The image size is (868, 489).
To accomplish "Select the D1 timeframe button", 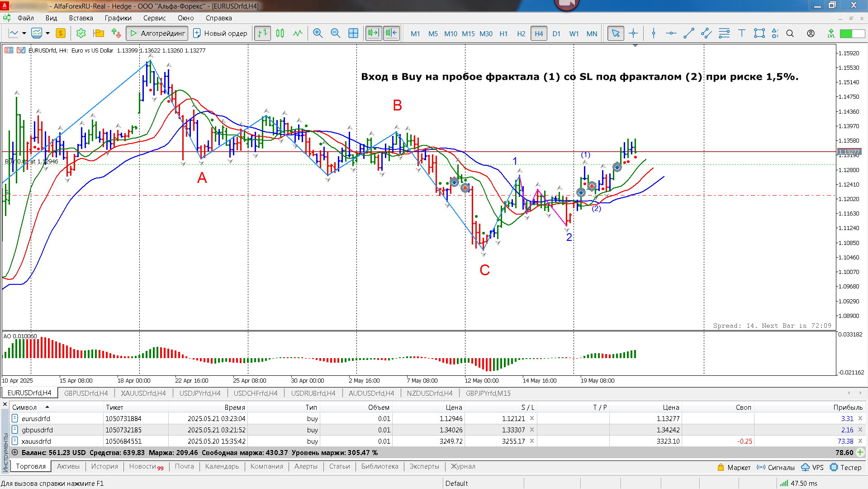I will [556, 34].
